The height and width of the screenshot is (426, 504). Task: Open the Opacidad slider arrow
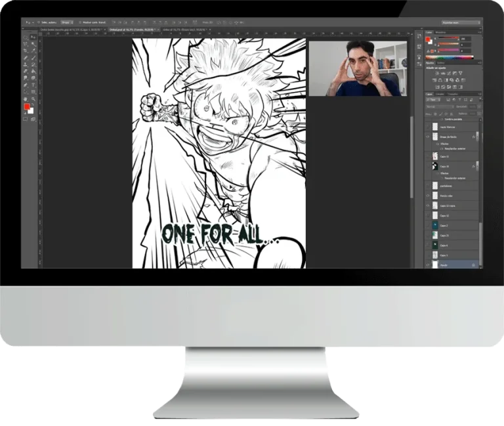[x=479, y=107]
